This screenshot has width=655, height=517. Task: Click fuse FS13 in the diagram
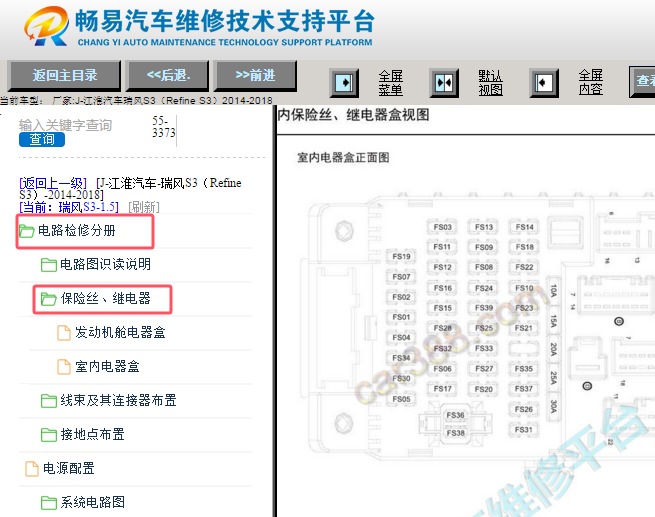click(484, 227)
